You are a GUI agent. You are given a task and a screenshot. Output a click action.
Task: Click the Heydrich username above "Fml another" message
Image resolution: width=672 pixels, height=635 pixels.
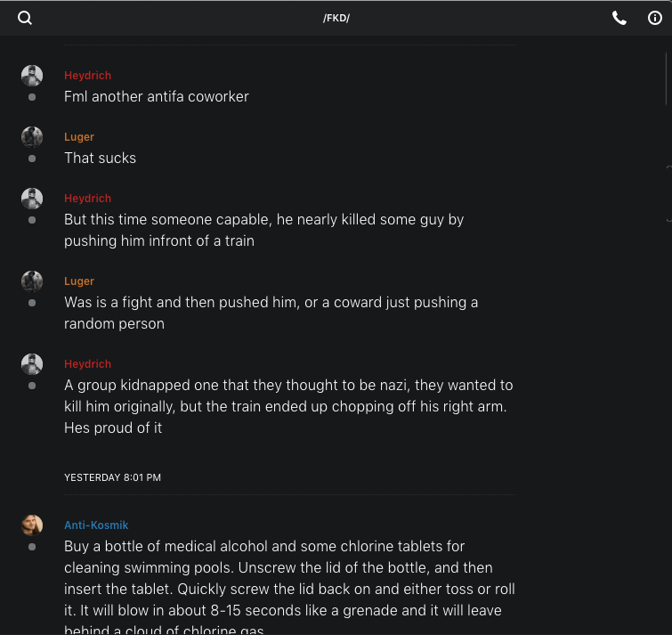coord(87,76)
